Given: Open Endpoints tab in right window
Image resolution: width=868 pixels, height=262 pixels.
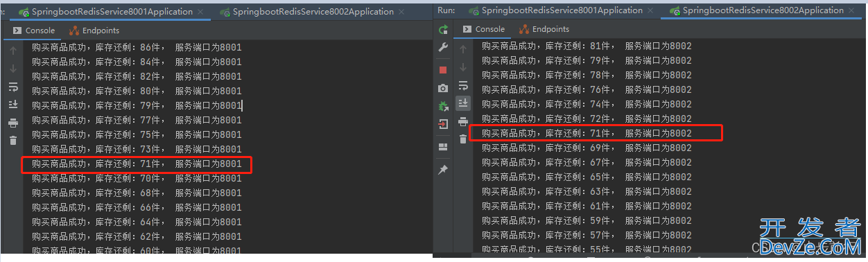Looking at the screenshot, I should [545, 29].
